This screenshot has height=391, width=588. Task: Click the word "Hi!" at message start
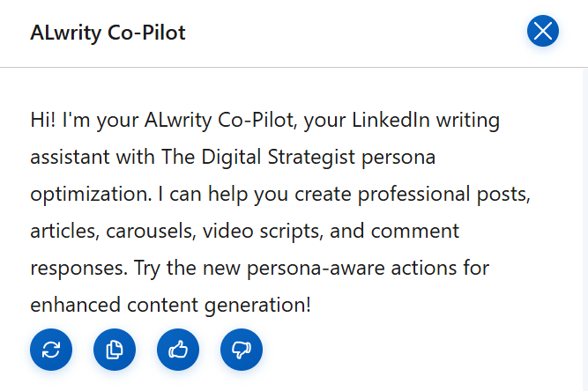42,119
